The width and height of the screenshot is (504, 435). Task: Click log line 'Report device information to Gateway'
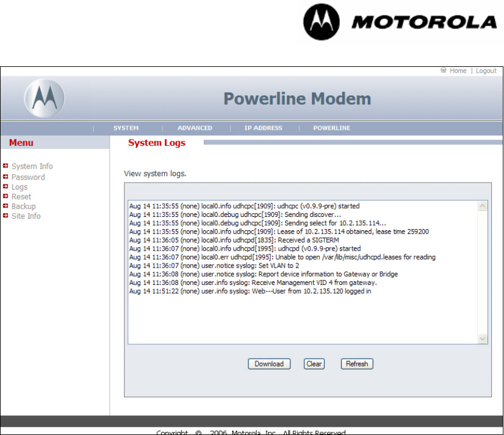(263, 274)
